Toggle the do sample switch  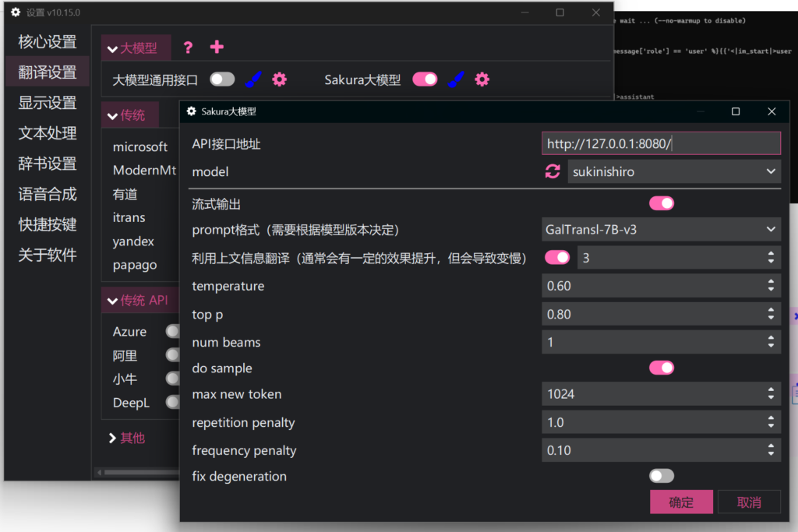coord(662,368)
